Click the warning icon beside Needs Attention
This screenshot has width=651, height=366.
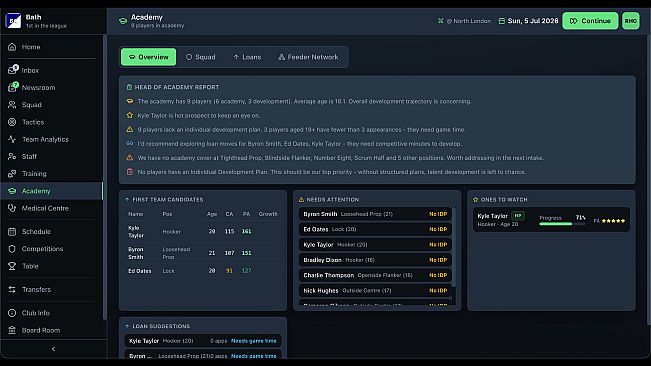301,200
